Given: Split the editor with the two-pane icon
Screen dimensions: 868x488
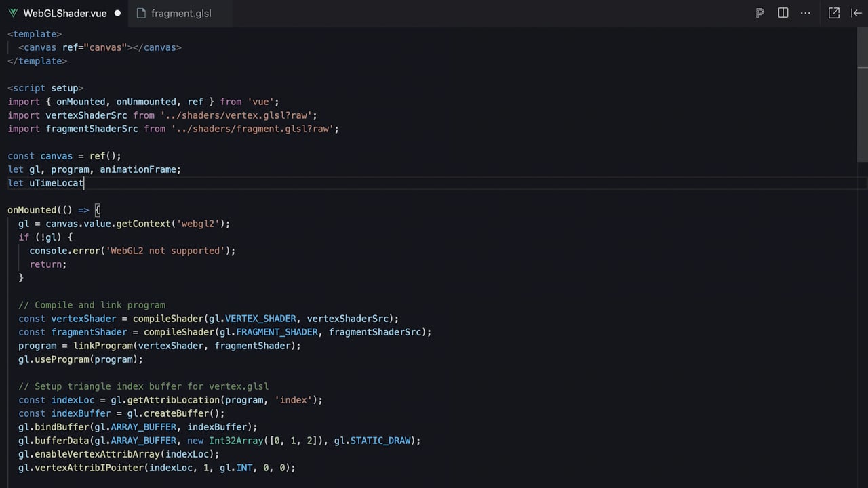Looking at the screenshot, I should pyautogui.click(x=783, y=13).
